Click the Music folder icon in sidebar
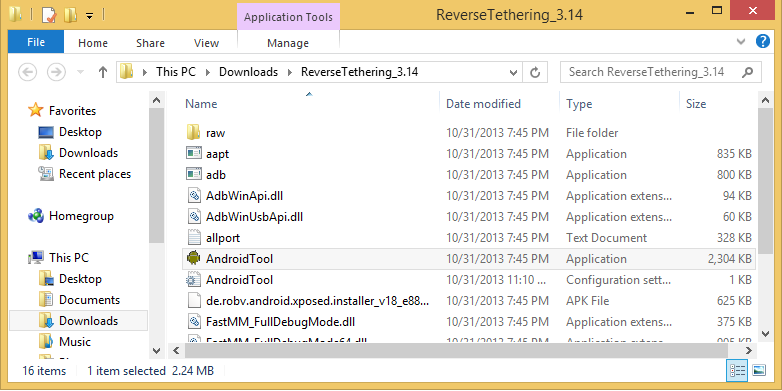782x391 pixels. 46,342
